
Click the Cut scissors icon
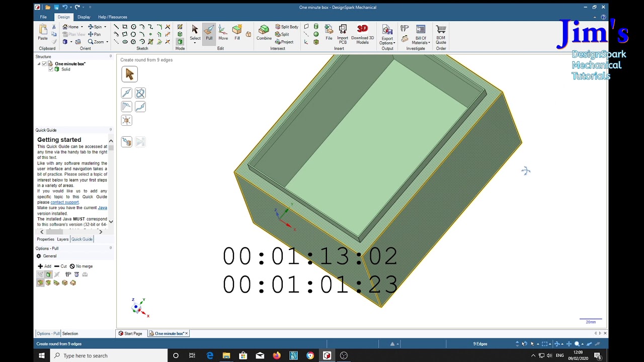[54, 27]
